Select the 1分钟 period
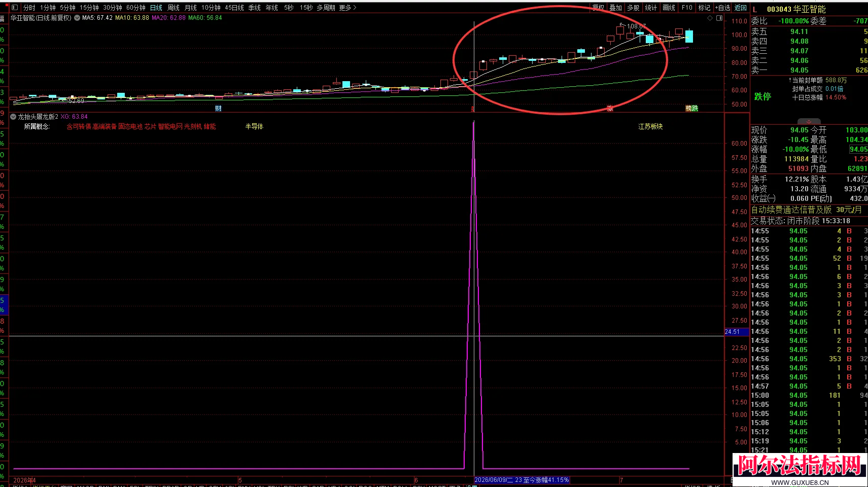The height and width of the screenshot is (487, 868). 48,8
